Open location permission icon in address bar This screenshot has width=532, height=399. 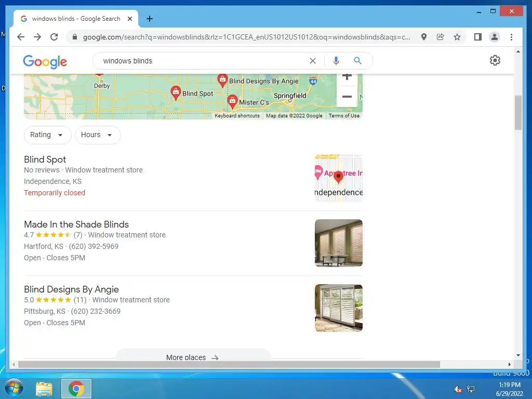click(424, 37)
